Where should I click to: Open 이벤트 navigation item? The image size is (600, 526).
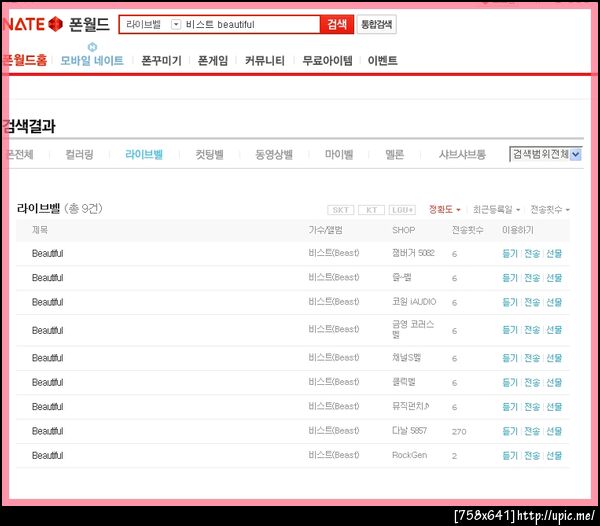point(382,60)
